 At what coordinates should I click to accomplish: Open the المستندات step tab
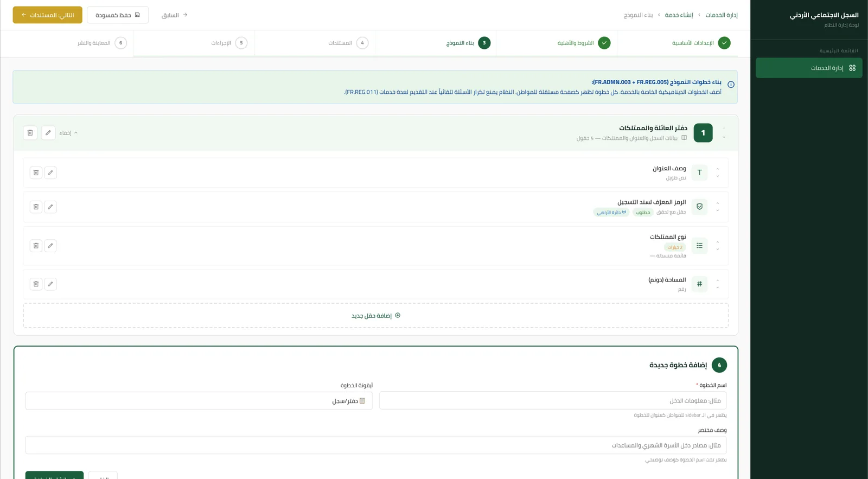[x=348, y=43]
